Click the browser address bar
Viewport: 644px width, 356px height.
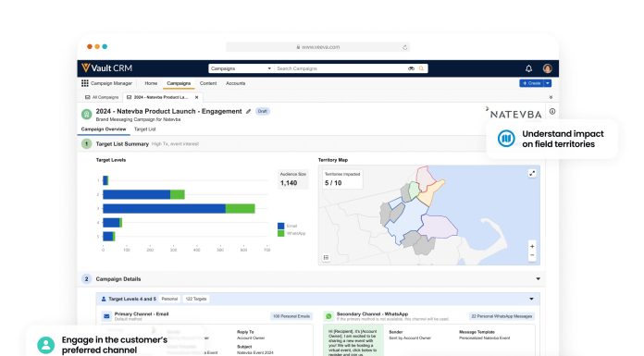tap(318, 47)
